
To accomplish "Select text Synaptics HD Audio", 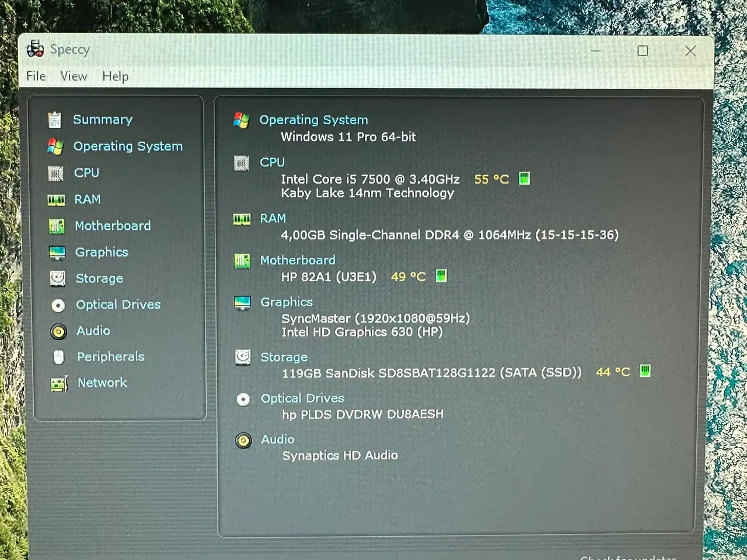I will [340, 456].
